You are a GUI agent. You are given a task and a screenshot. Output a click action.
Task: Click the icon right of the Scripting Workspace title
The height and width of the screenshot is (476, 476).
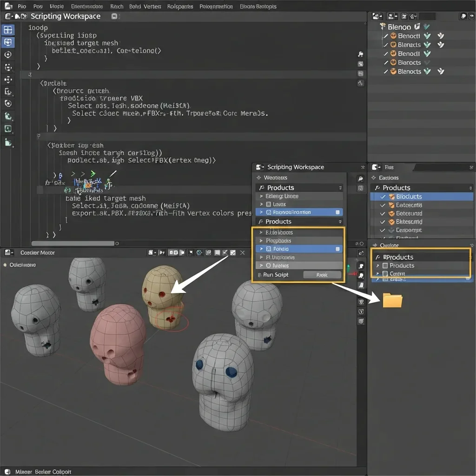tap(114, 16)
